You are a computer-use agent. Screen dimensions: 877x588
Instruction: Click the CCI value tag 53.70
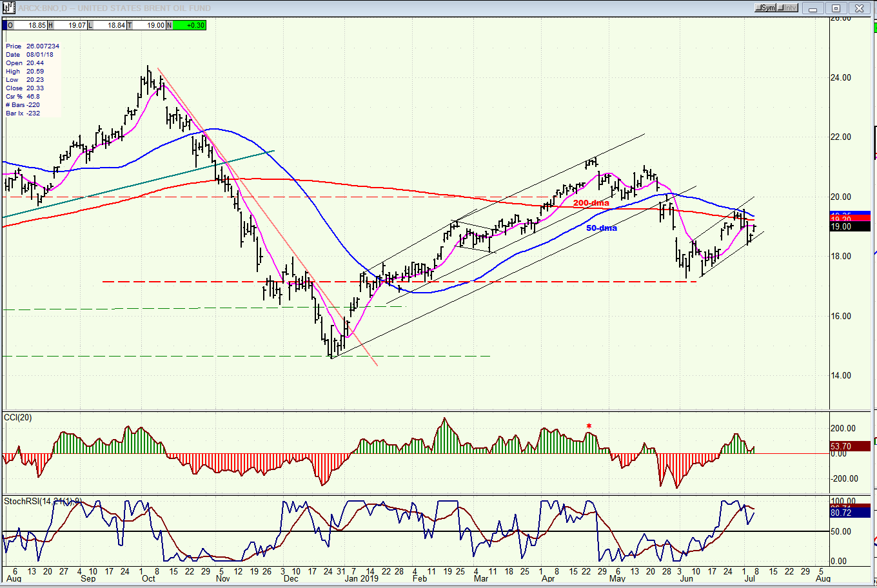850,446
